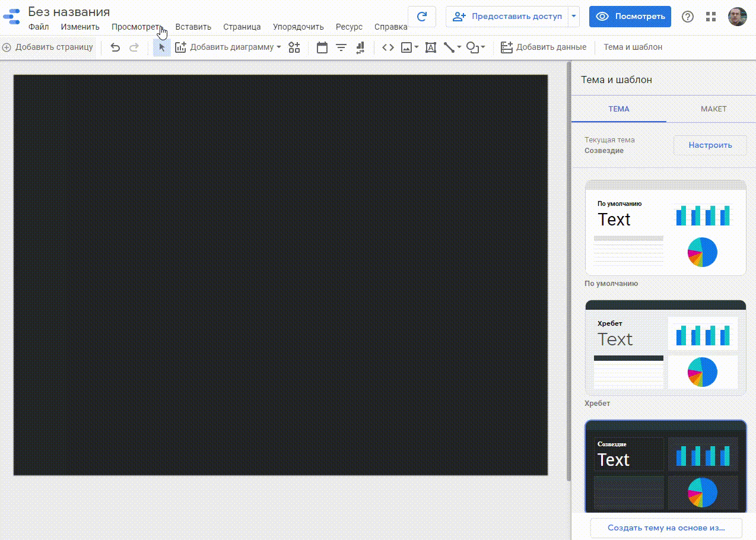The width and height of the screenshot is (756, 540).
Task: Select the text box tool
Action: point(431,47)
